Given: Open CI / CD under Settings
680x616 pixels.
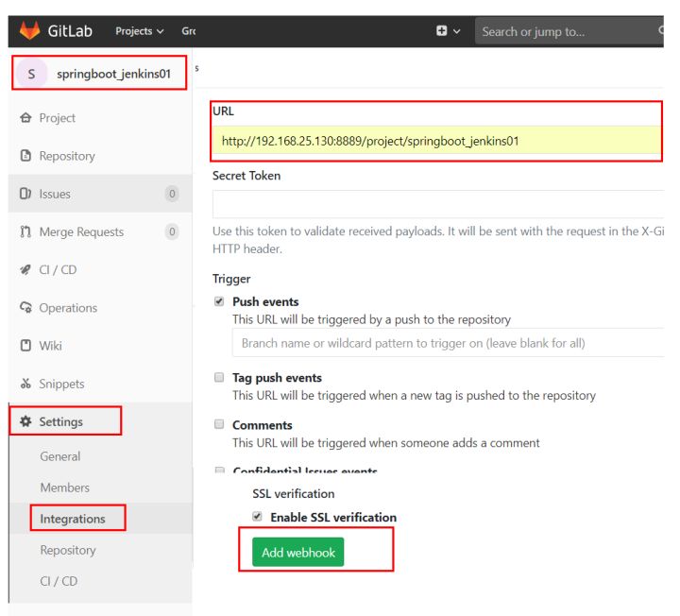Looking at the screenshot, I should pos(59,581).
